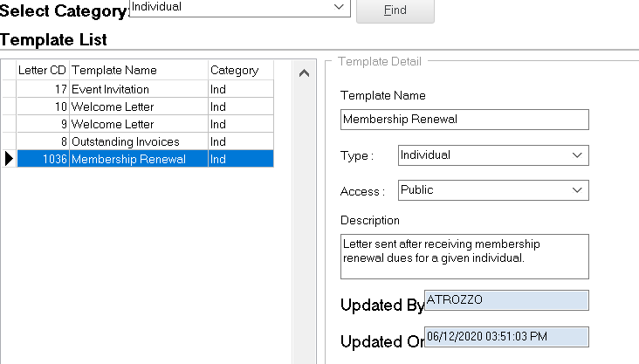Click the Letter CD cell 17

tap(43, 89)
